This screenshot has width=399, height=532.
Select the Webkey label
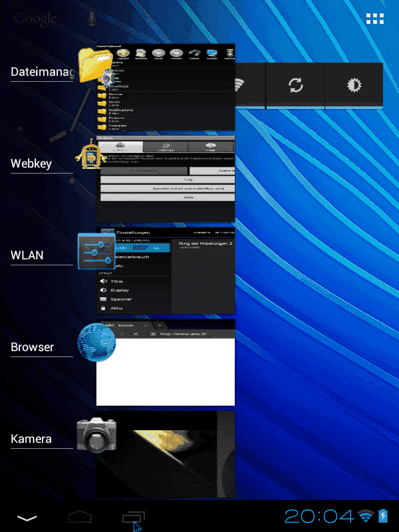coord(31,164)
